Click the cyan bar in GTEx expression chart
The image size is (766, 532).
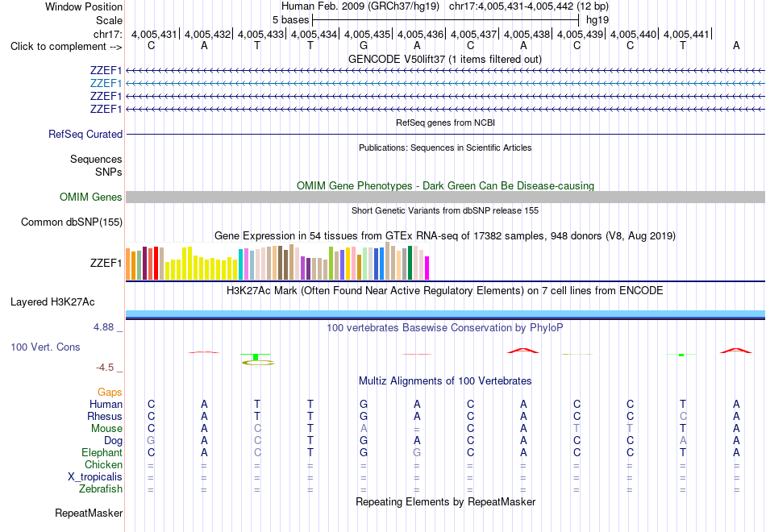[x=240, y=264]
